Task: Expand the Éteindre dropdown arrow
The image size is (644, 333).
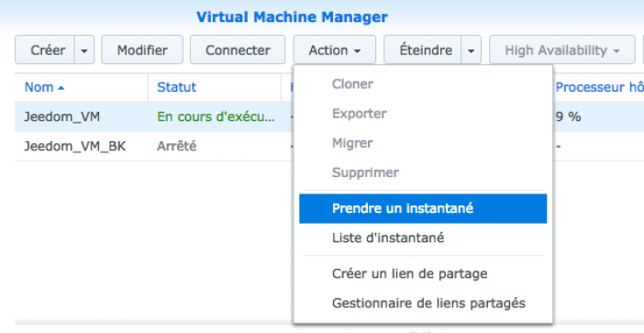Action: click(472, 50)
